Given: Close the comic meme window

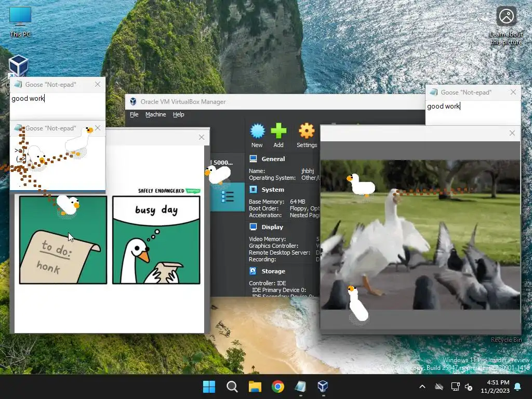Looking at the screenshot, I should coord(202,137).
